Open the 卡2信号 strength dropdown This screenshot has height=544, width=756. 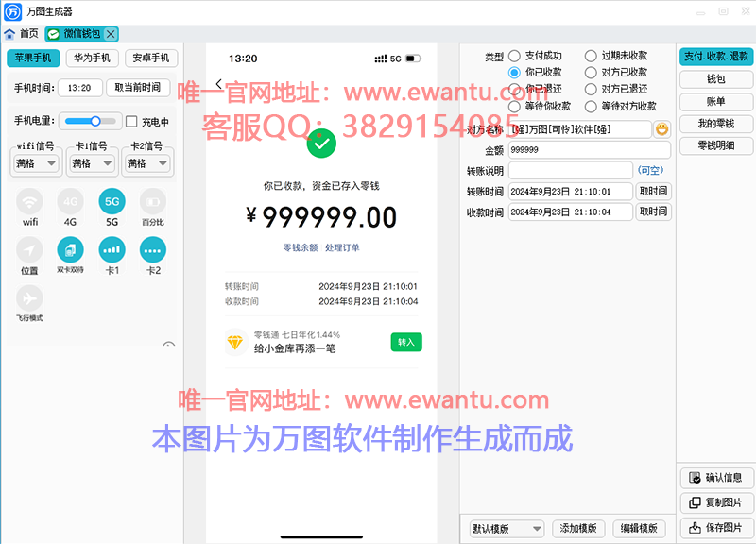[147, 163]
